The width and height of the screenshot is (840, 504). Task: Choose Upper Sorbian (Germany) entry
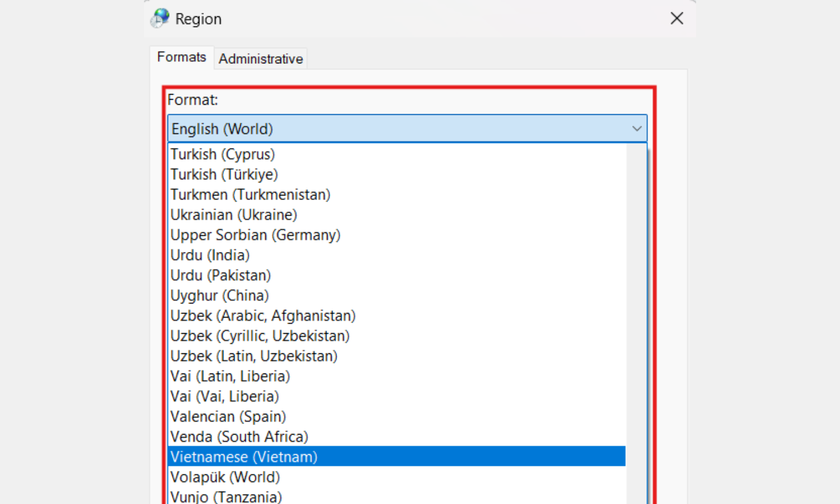tap(255, 235)
